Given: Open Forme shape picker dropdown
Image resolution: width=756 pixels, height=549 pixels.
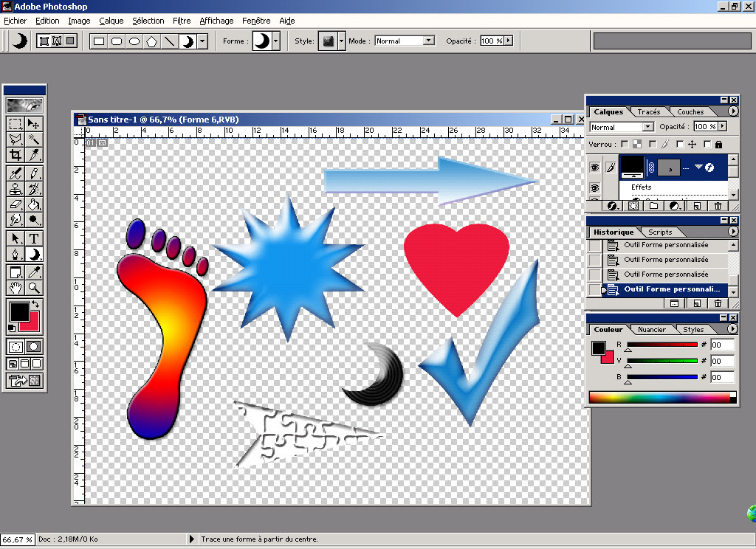Looking at the screenshot, I should tap(276, 41).
